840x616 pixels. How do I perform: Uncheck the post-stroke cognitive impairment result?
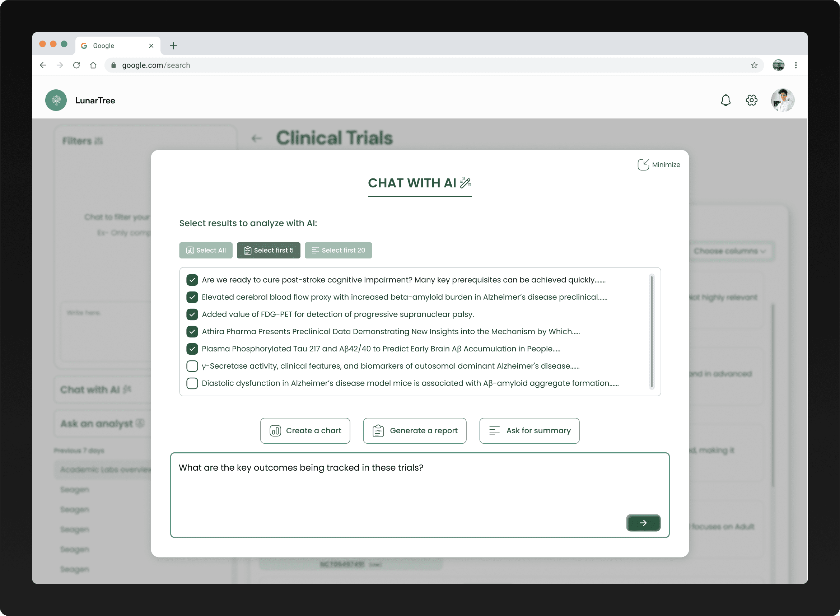(x=192, y=280)
